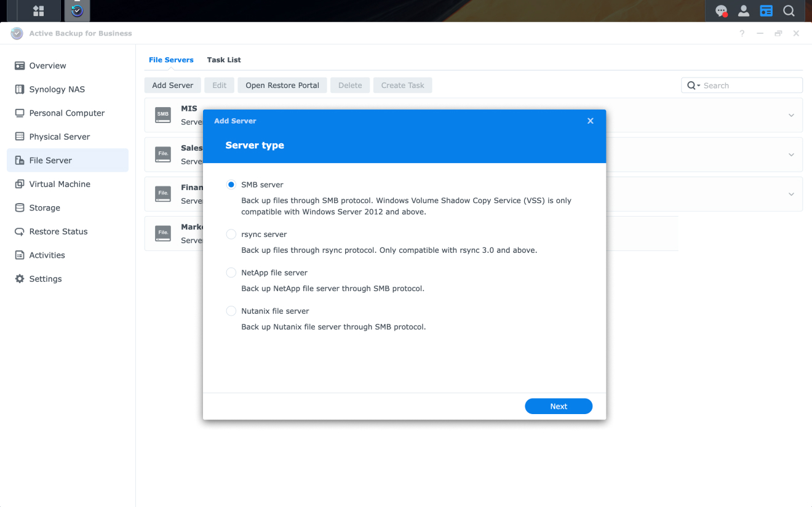Switch to the Task List tab
Image resolution: width=812 pixels, height=507 pixels.
[224, 60]
